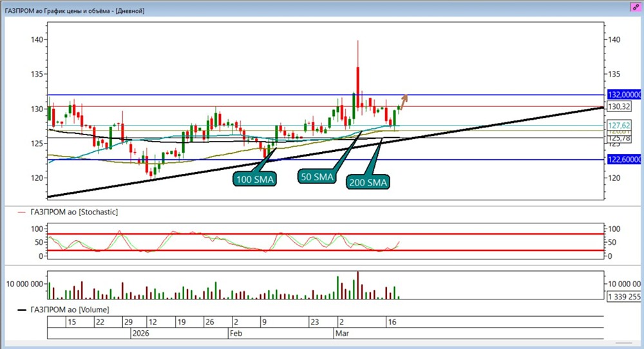Click the 140 tick on left price axis
644x349 pixels.
coord(36,40)
